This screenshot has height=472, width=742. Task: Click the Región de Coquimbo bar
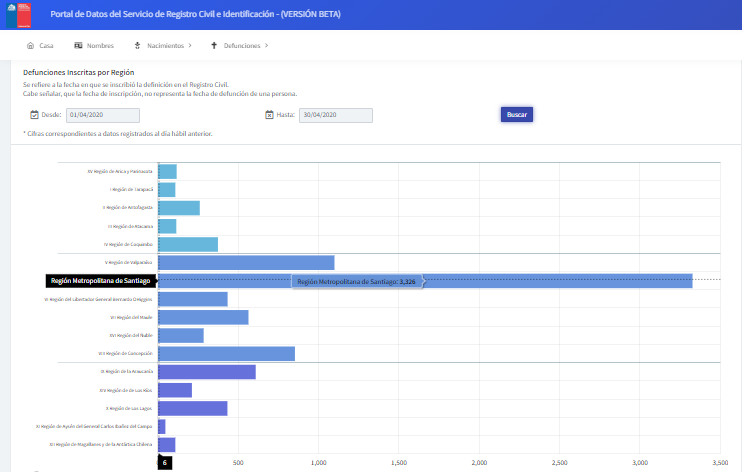click(x=188, y=244)
